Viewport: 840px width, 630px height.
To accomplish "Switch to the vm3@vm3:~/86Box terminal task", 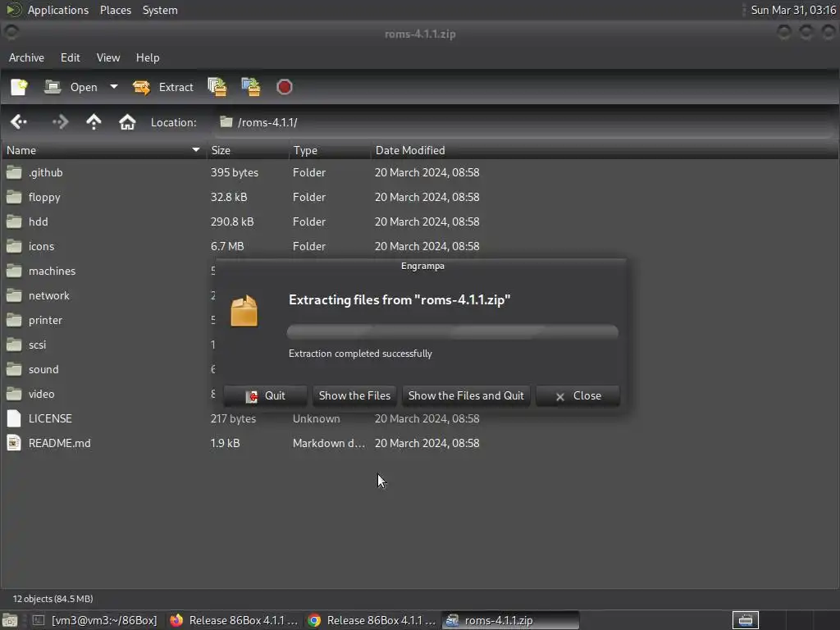I will point(95,620).
